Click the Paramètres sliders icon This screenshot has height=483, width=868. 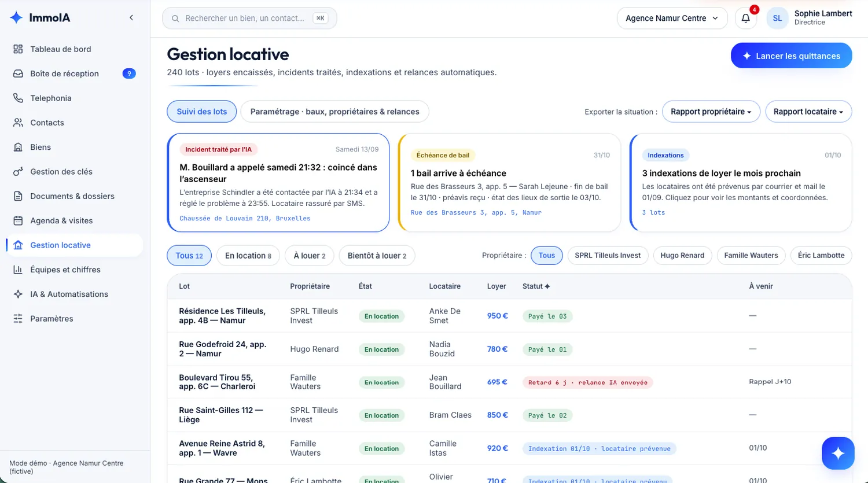click(18, 319)
